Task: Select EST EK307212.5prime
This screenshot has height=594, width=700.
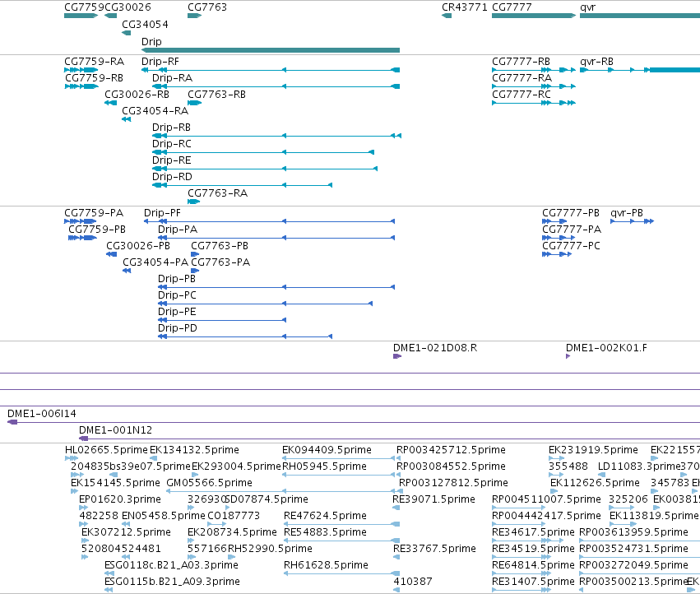Action: tap(127, 532)
